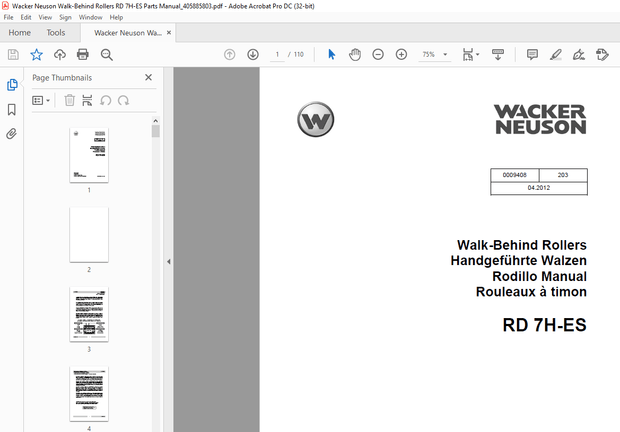Upload file to cloud icon
The image size is (620, 432).
(x=60, y=55)
